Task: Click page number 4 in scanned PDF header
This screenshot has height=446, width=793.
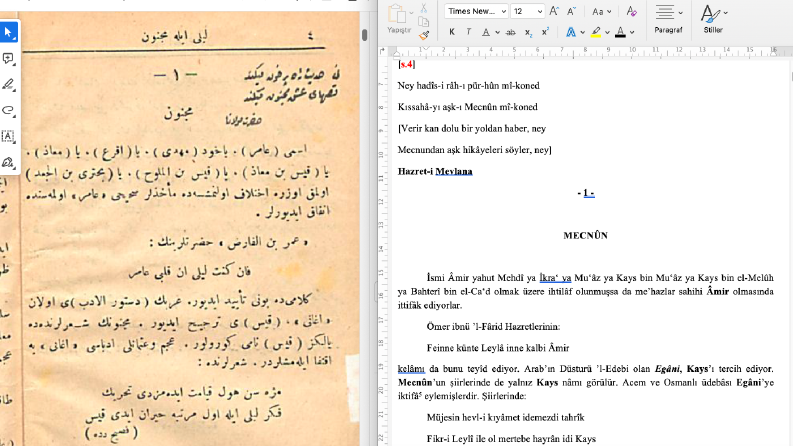Action: pos(310,36)
